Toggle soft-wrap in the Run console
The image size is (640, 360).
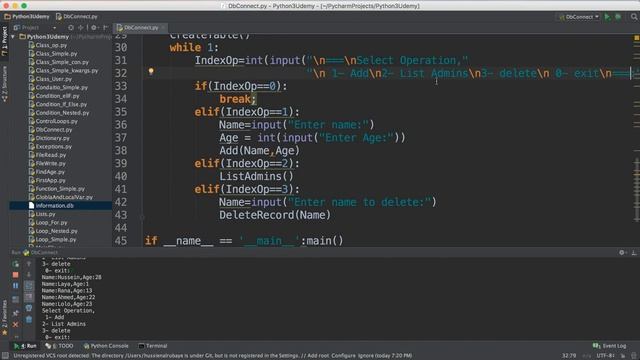(29, 286)
